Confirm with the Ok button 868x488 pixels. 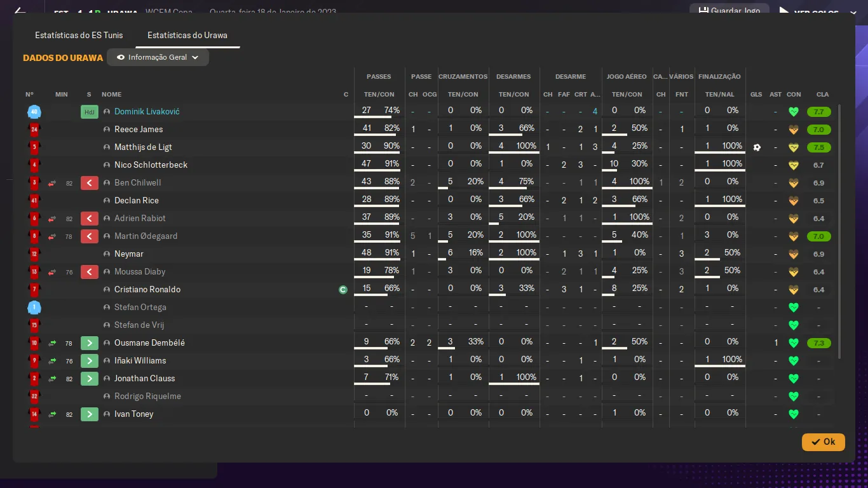coord(823,442)
